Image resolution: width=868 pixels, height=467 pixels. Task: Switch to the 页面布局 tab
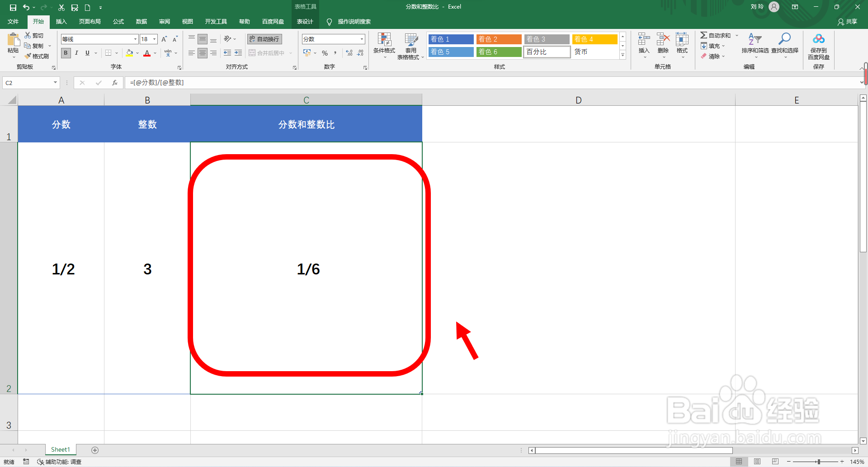tap(90, 22)
